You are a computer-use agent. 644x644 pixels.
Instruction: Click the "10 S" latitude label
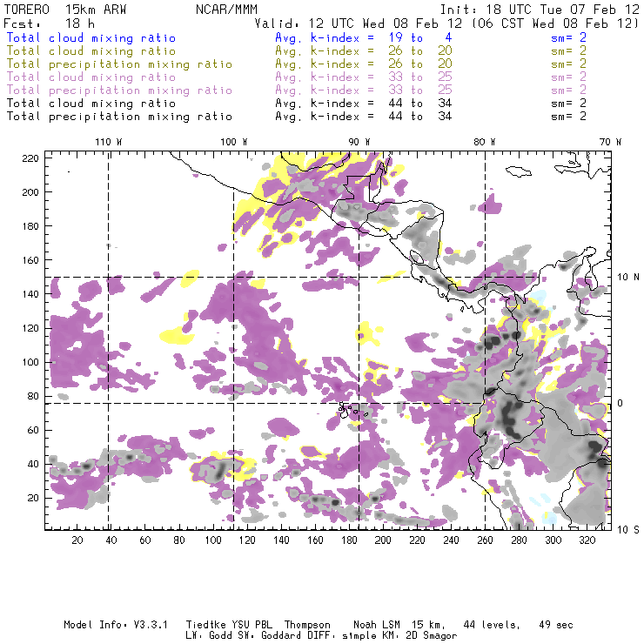coord(628,530)
